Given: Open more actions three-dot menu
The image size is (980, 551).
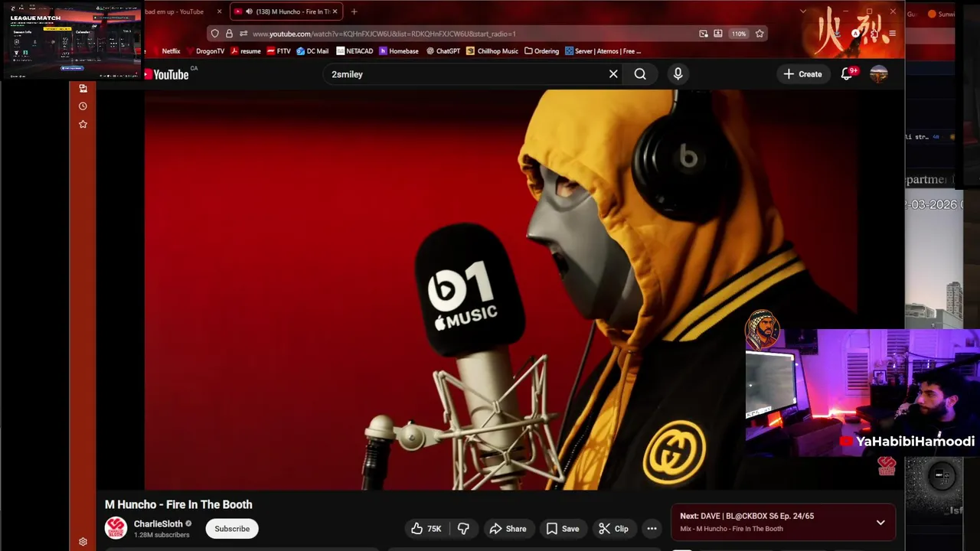Looking at the screenshot, I should (x=652, y=529).
